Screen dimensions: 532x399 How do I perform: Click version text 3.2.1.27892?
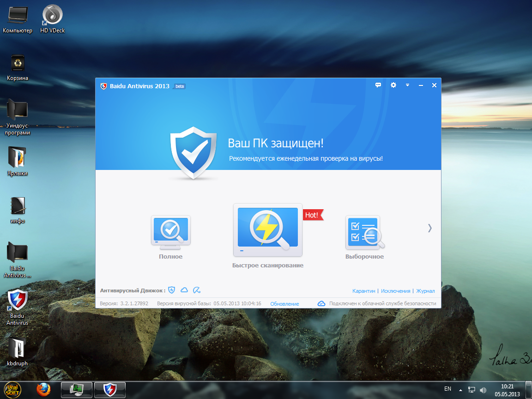(x=134, y=303)
